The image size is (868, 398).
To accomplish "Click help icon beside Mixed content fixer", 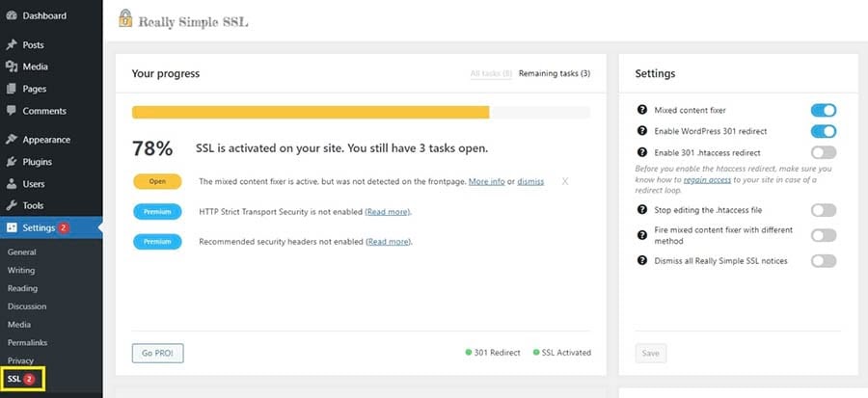I will tap(642, 110).
